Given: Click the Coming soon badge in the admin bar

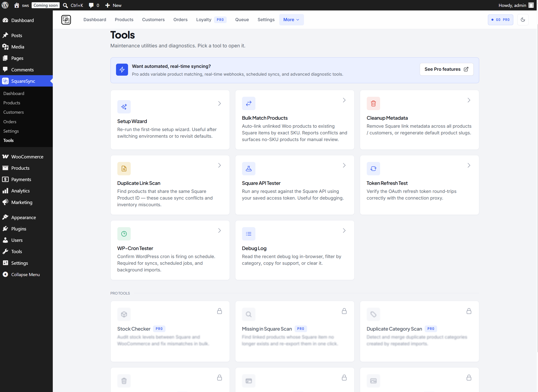Looking at the screenshot, I should tap(46, 5).
